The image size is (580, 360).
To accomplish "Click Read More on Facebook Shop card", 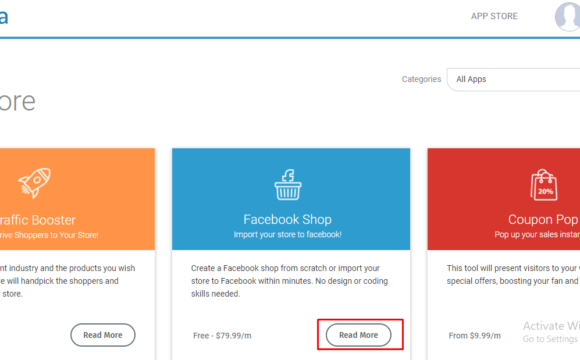I will coord(358,335).
